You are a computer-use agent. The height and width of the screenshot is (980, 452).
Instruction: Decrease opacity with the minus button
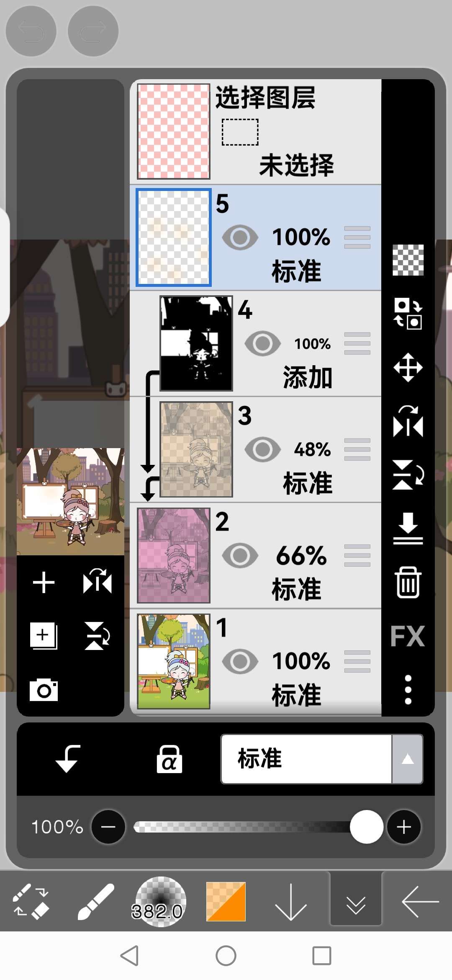pyautogui.click(x=108, y=827)
